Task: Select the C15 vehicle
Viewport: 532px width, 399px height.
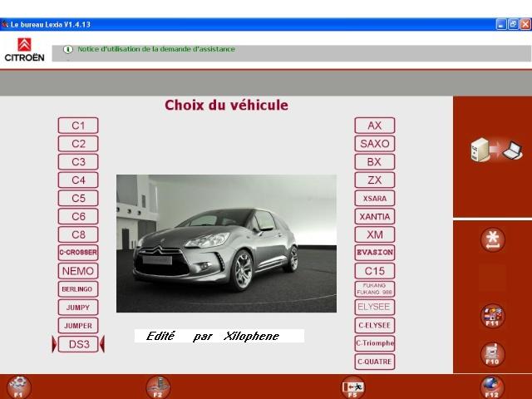Action: (375, 271)
